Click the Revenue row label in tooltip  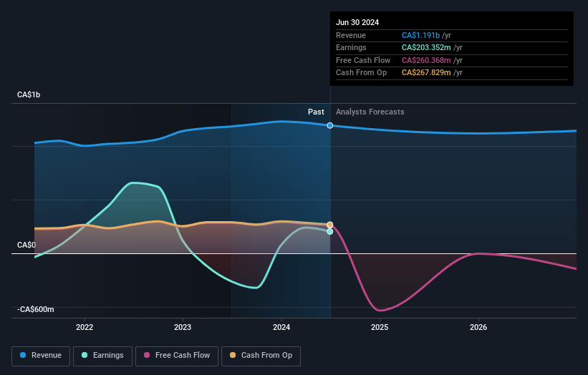coord(351,35)
